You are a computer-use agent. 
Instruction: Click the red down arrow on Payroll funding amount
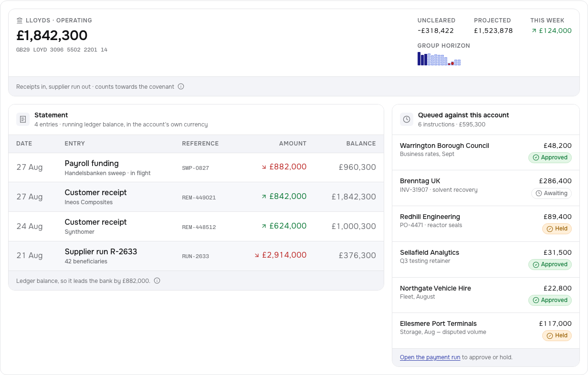tap(264, 167)
